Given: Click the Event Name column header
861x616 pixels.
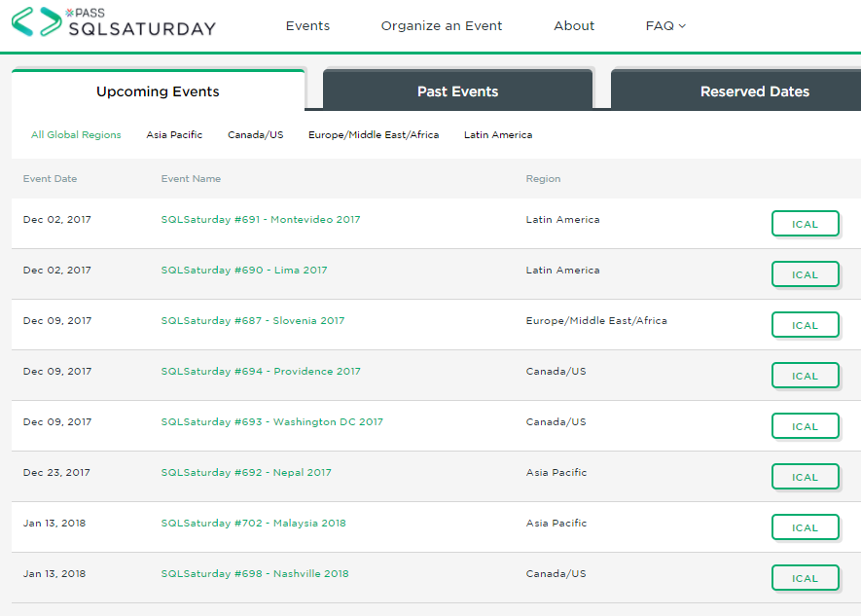Looking at the screenshot, I should coord(191,178).
